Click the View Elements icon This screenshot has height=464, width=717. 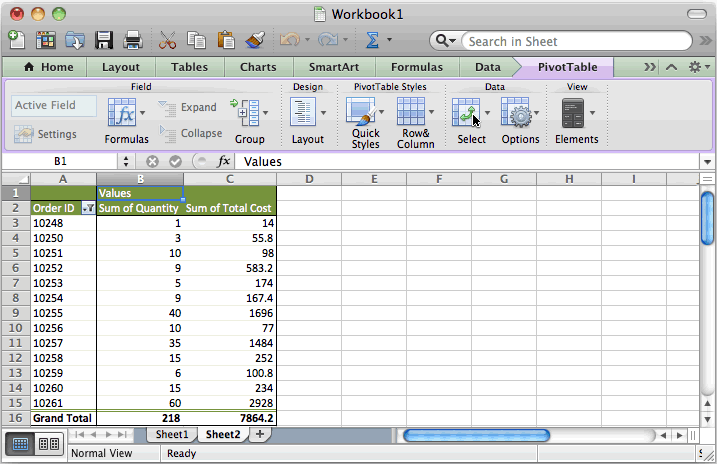[573, 113]
